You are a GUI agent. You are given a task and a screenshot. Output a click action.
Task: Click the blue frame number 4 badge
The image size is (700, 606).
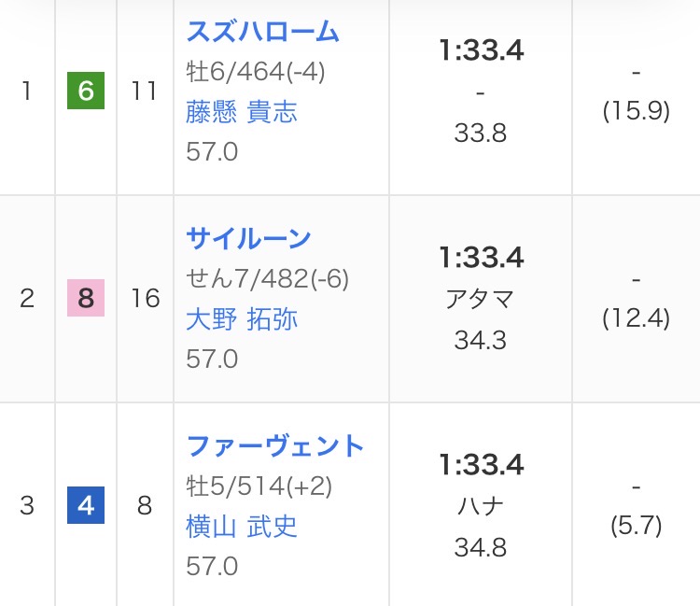(x=86, y=506)
